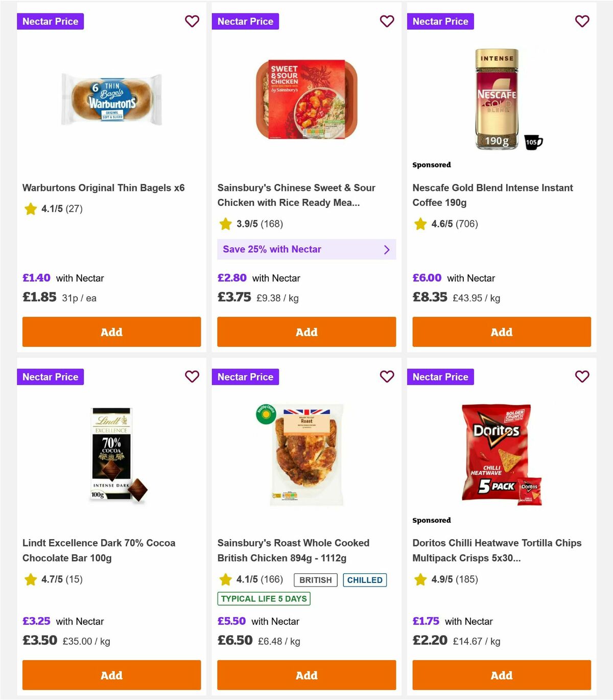Toggle the Nectar Price badge on Warburtons bagels
Screen dimensions: 613x700
coord(50,21)
